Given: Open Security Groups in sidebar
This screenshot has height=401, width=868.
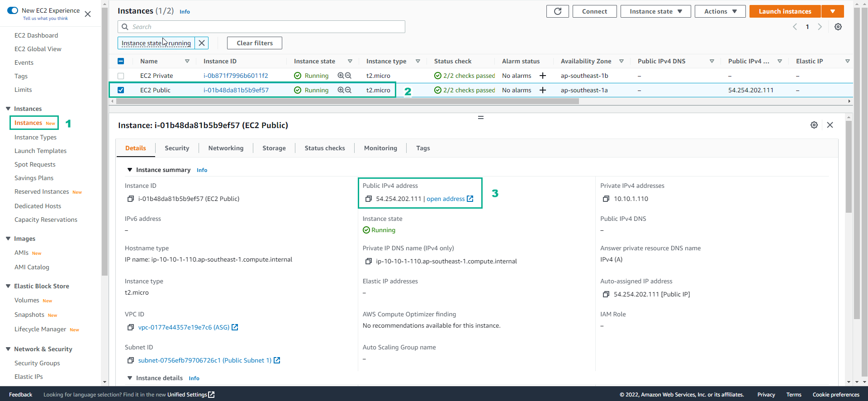Looking at the screenshot, I should (x=37, y=363).
